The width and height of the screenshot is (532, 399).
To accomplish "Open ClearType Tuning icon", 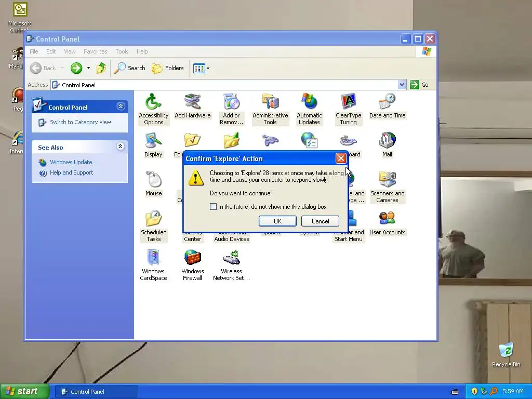I will click(x=348, y=109).
